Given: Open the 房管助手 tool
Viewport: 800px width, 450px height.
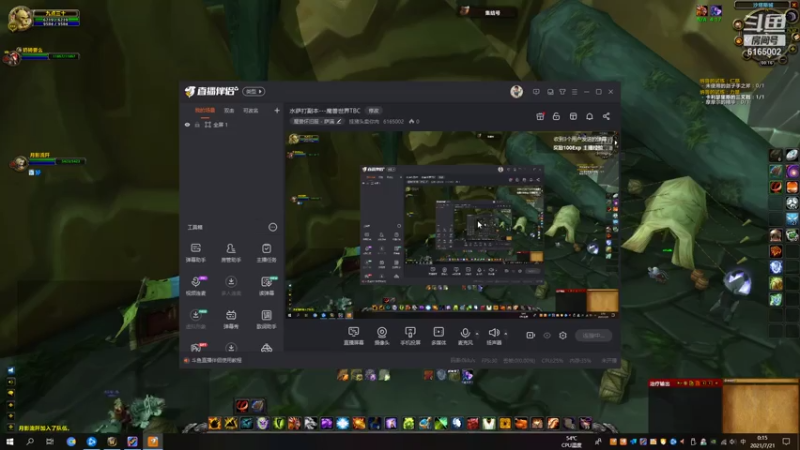Looking at the screenshot, I should point(231,252).
